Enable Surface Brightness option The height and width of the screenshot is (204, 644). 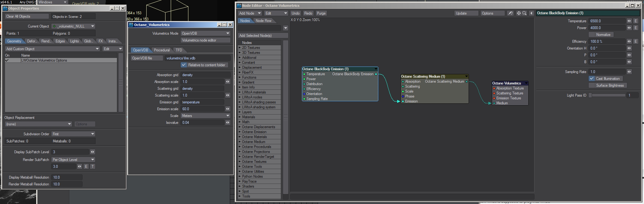tap(608, 85)
